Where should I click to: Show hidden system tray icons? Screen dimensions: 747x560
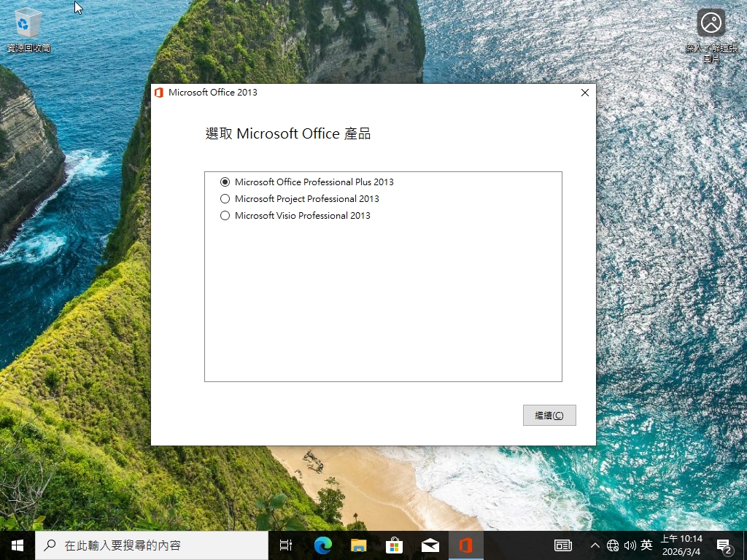click(x=595, y=545)
